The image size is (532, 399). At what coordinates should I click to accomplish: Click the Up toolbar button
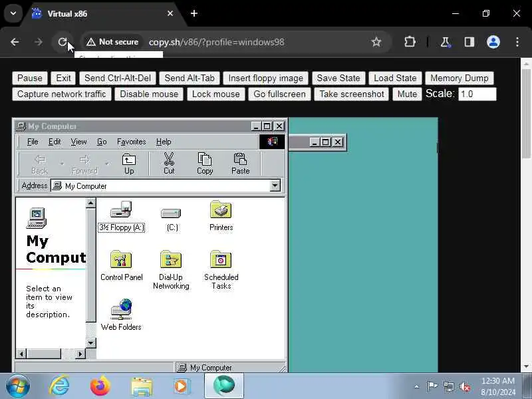tap(129, 164)
